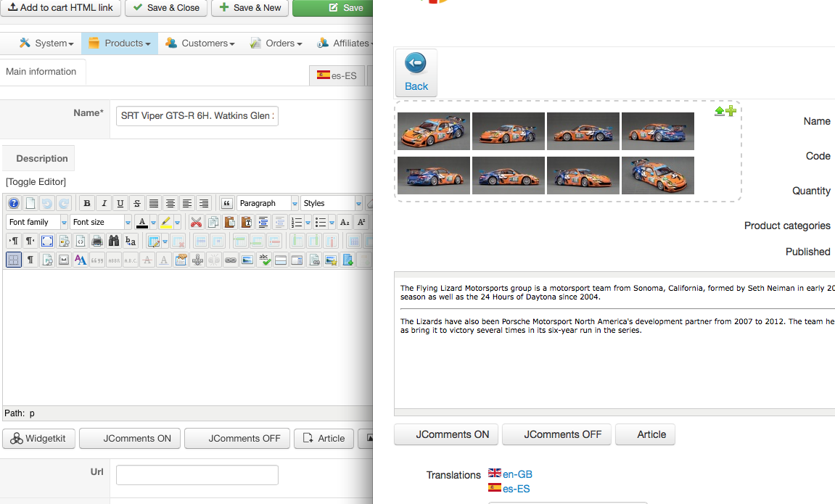Click the Save & Close button
835x504 pixels.
[x=166, y=7]
